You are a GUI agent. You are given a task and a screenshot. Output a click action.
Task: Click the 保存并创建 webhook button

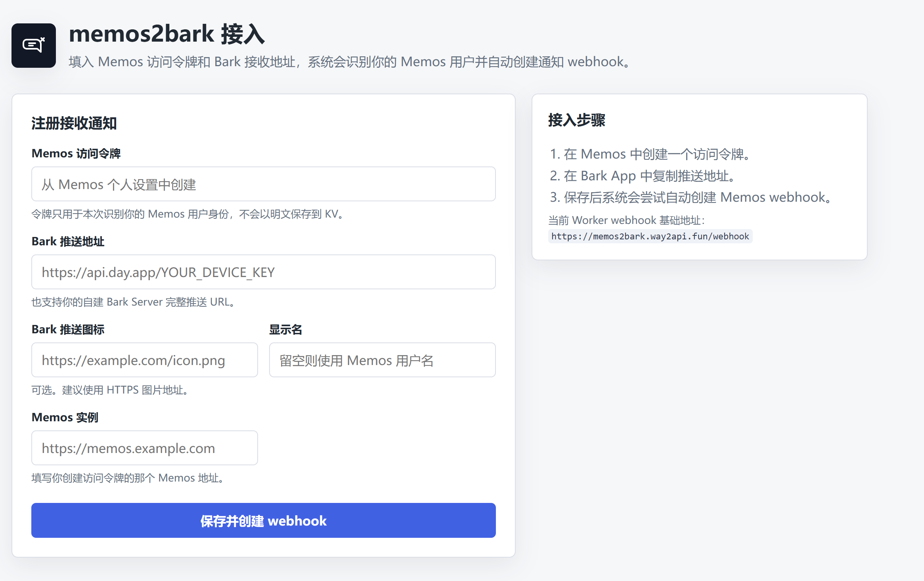coord(264,520)
